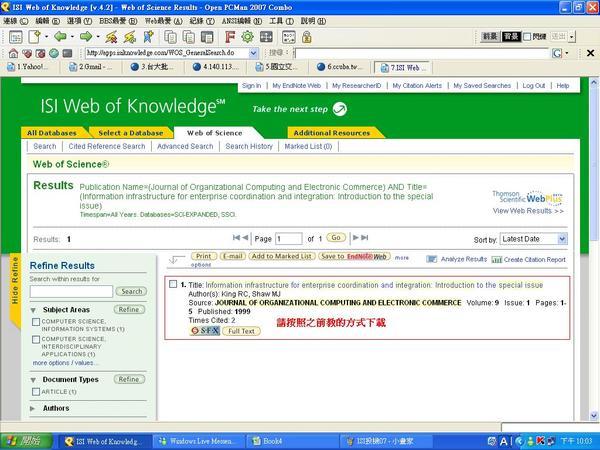Open dropdown arrow next to back arrow
This screenshot has width=600, height=450.
pos(72,37)
